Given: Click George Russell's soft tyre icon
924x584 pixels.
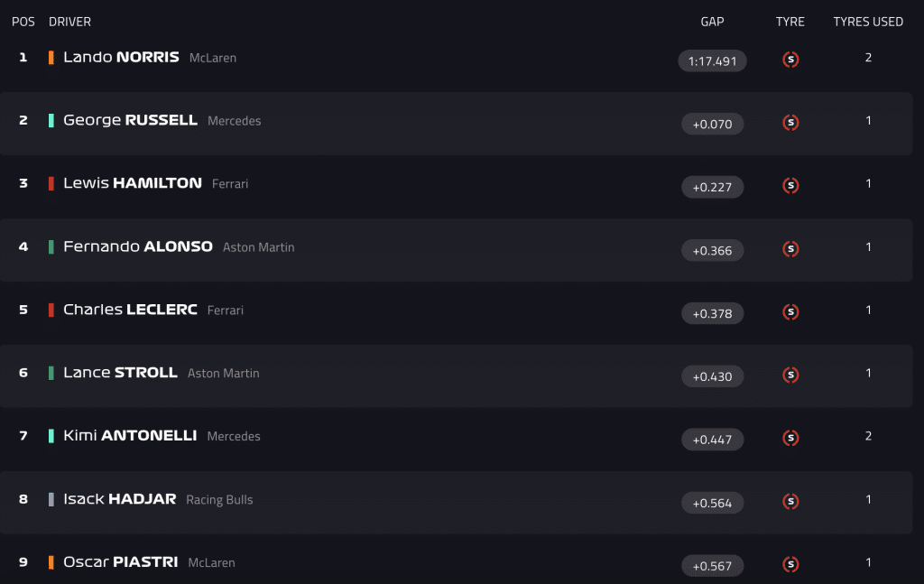Looking at the screenshot, I should click(x=790, y=123).
